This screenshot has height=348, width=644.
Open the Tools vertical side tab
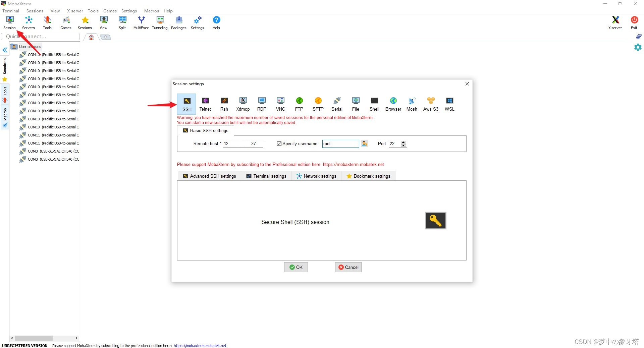(5, 95)
